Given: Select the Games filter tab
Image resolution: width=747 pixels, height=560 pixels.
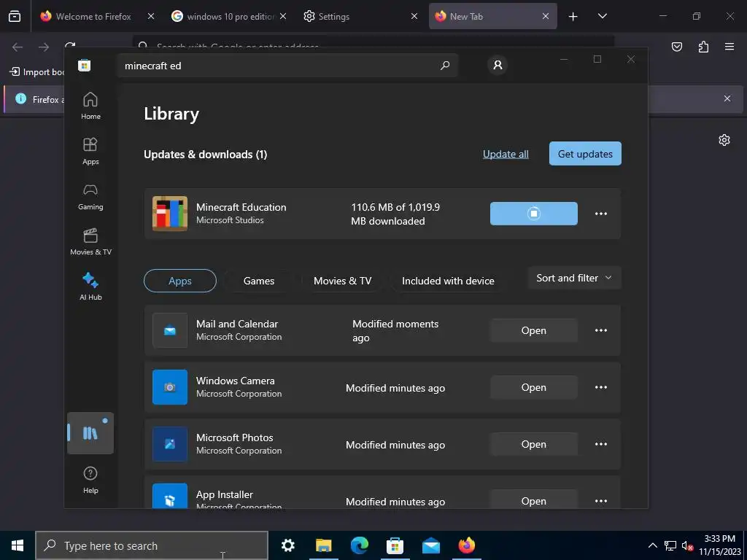Looking at the screenshot, I should [259, 281].
